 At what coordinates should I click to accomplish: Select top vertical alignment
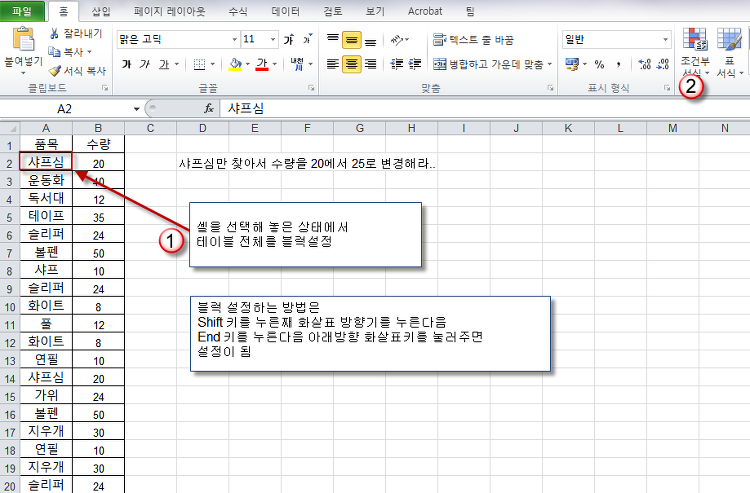(332, 40)
